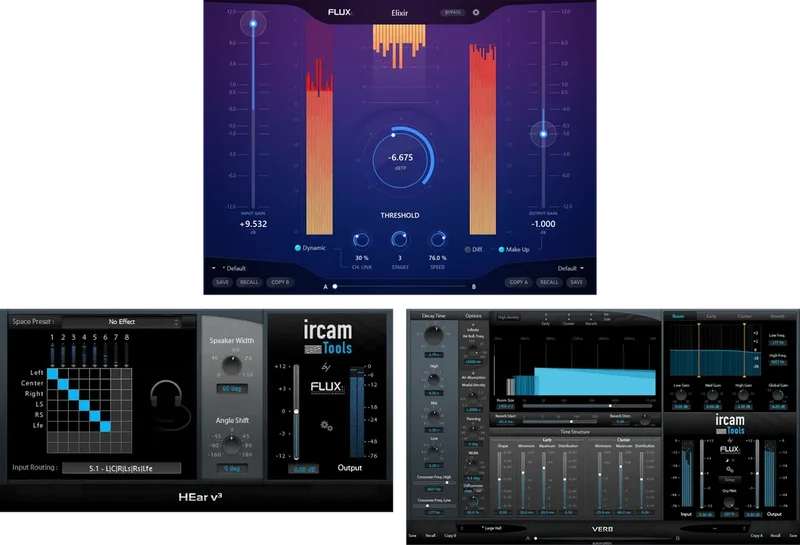Click left SAVE button in Elixir
The width and height of the screenshot is (800, 545).
click(x=222, y=282)
